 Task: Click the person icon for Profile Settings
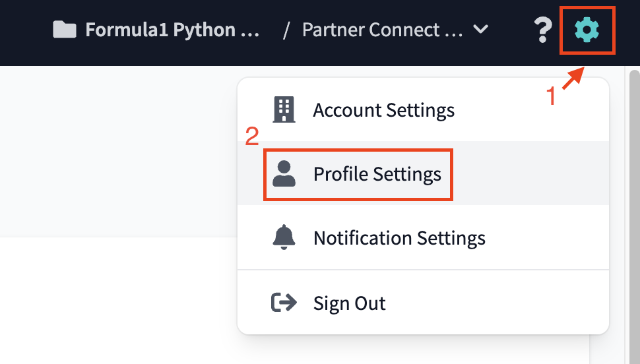pos(284,174)
